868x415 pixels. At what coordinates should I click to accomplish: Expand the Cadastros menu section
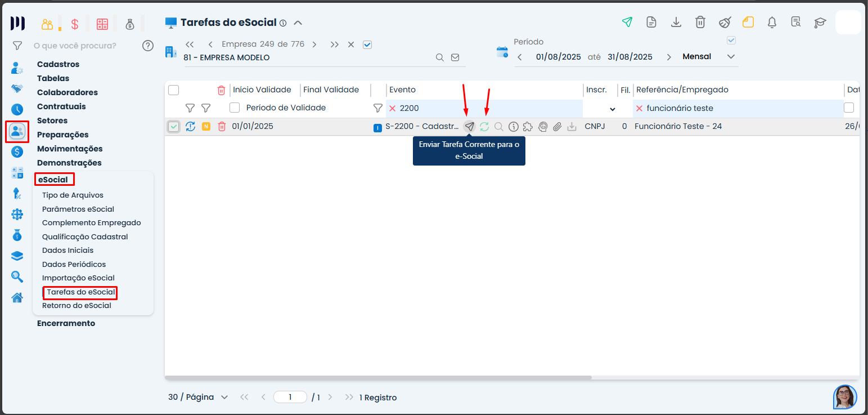(59, 64)
